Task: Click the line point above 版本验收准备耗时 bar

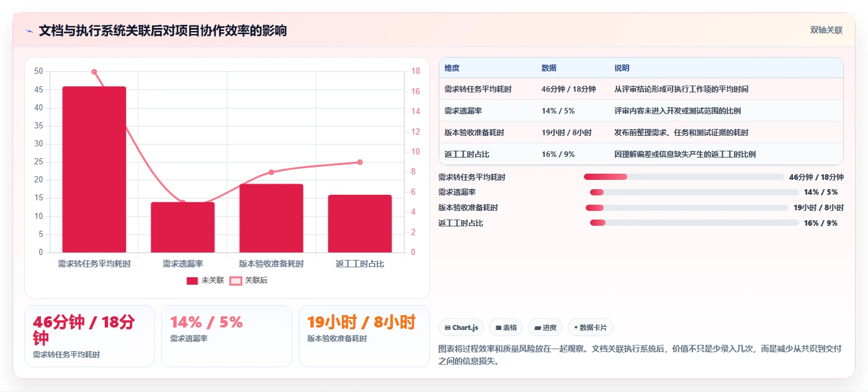Action: pos(271,172)
